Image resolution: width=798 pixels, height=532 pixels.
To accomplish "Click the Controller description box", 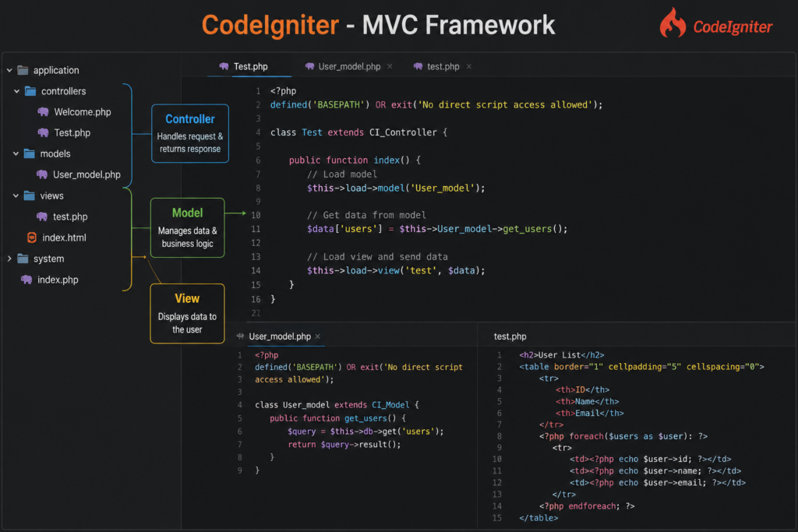I will pyautogui.click(x=190, y=133).
